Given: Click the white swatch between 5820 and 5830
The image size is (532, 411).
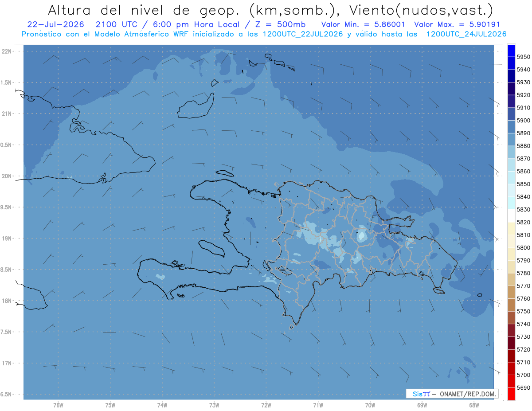Looking at the screenshot, I should point(511,215).
